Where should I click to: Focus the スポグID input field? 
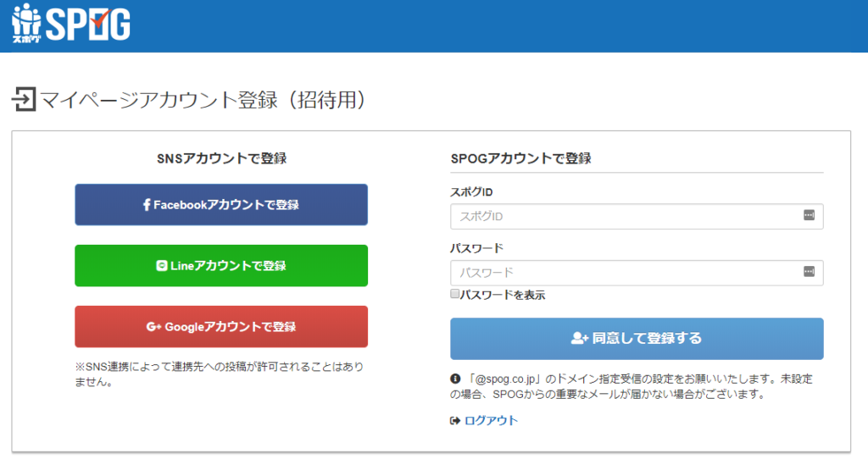click(x=637, y=216)
